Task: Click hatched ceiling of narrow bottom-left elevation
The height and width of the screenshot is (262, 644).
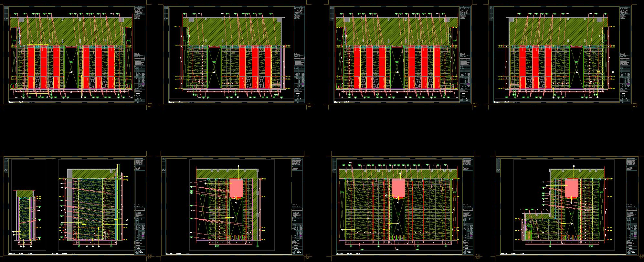Action: tap(25, 193)
